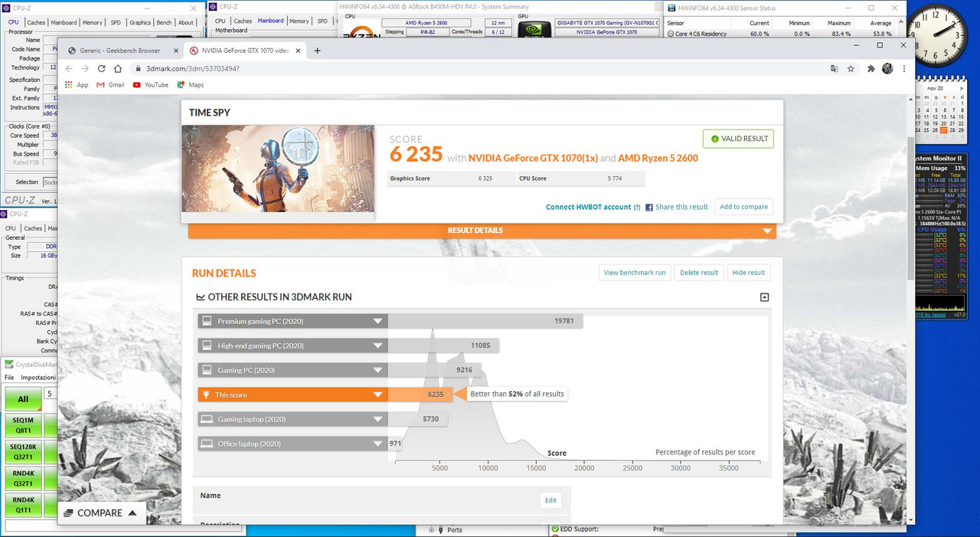Open the Bench tab in CPU-Z
Image resolution: width=980 pixels, height=537 pixels.
point(164,22)
